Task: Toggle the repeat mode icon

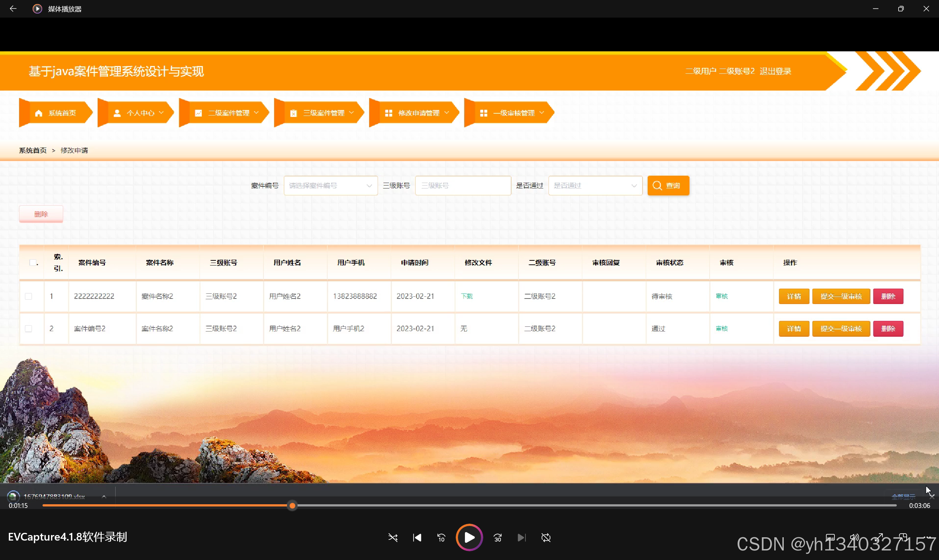Action: (546, 537)
